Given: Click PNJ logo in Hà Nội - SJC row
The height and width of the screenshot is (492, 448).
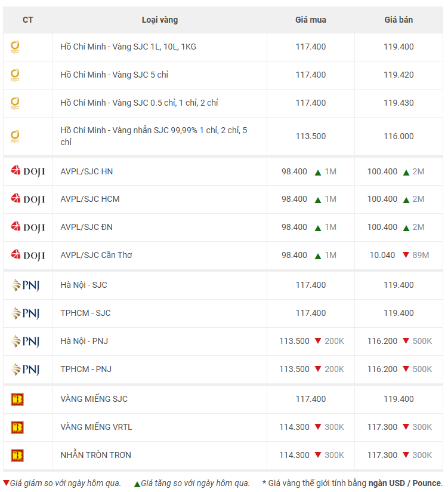Looking at the screenshot, I should [x=26, y=285].
